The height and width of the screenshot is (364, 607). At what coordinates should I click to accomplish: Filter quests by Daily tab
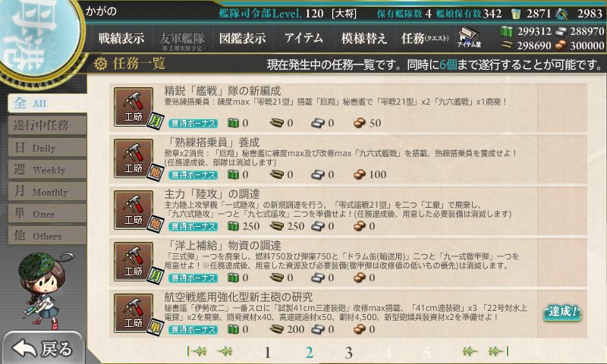47,148
